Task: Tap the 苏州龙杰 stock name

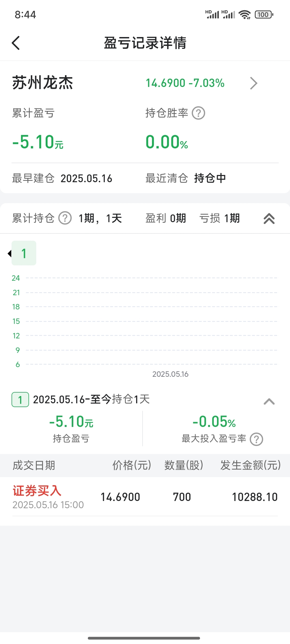Action: (43, 83)
